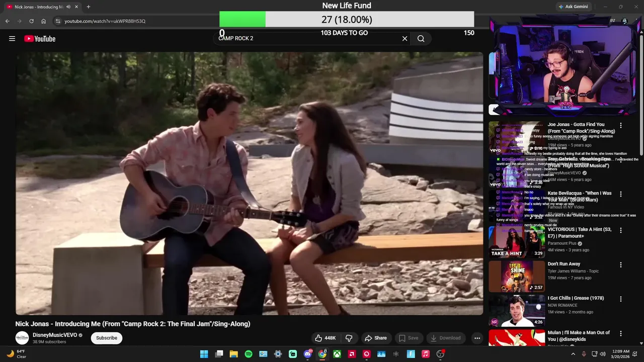This screenshot has height=362, width=644.
Task: Open options for Kate Bevilacqua video
Action: [620, 194]
